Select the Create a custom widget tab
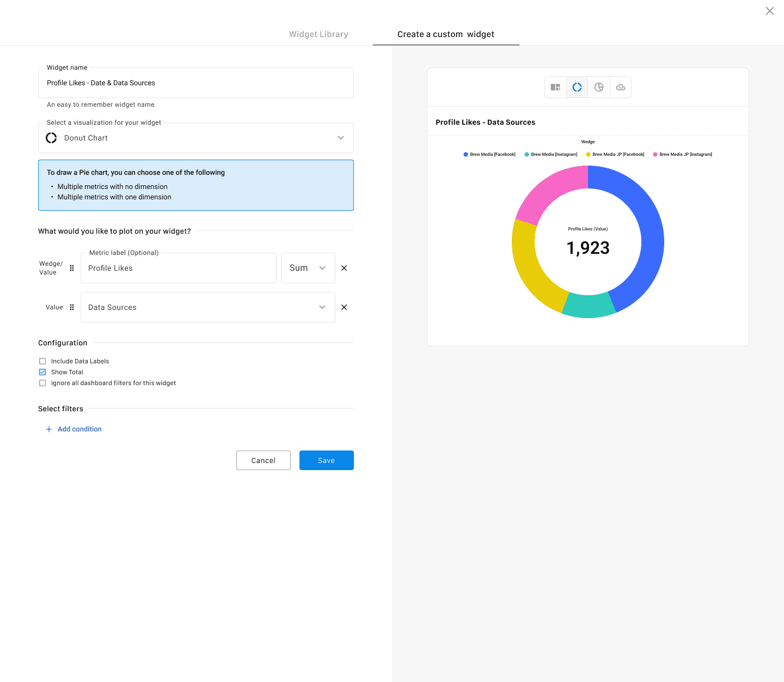The width and height of the screenshot is (784, 682). click(x=446, y=34)
